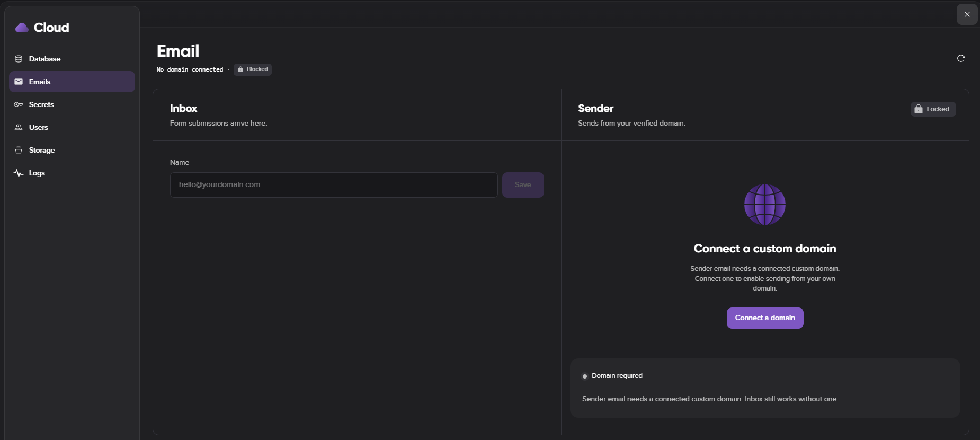Image resolution: width=980 pixels, height=440 pixels.
Task: Open the Secrets key icon
Action: coord(19,104)
